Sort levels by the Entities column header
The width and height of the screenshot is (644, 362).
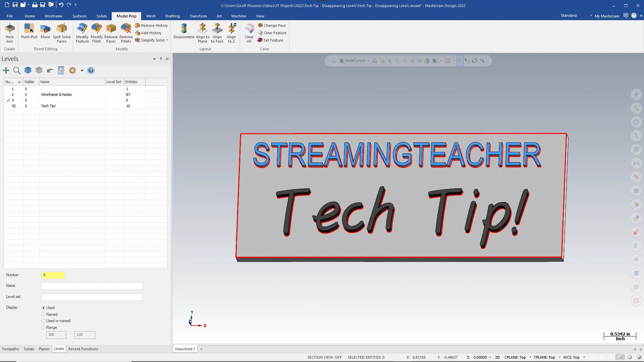pyautogui.click(x=135, y=82)
